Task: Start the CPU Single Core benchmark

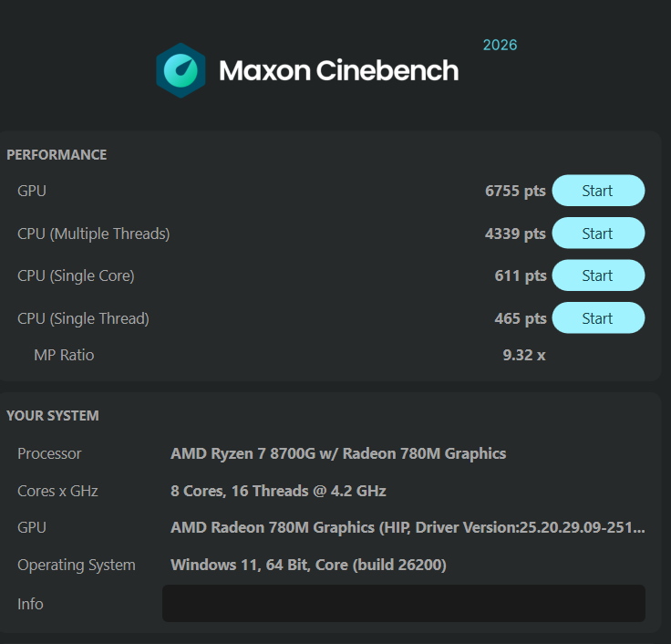Action: (598, 275)
